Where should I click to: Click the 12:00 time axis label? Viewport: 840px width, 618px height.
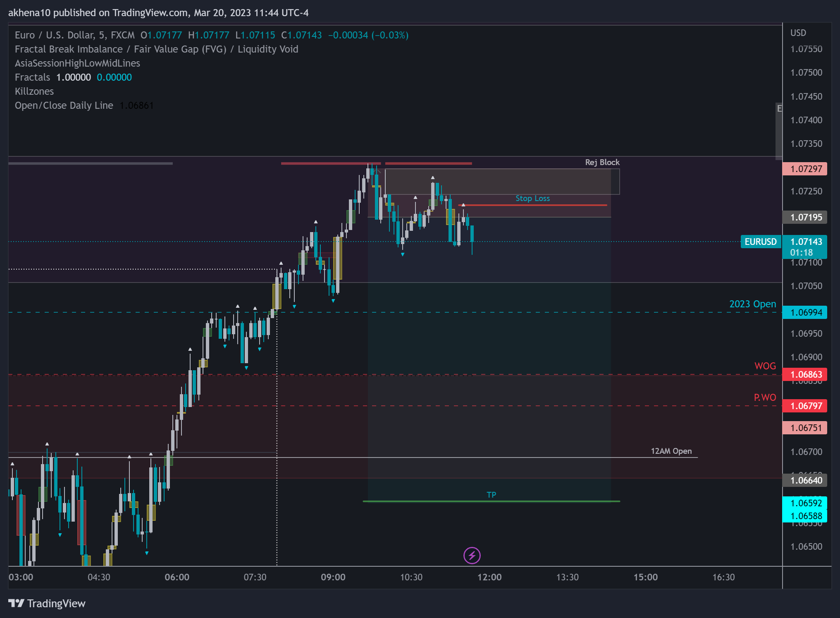pos(489,577)
